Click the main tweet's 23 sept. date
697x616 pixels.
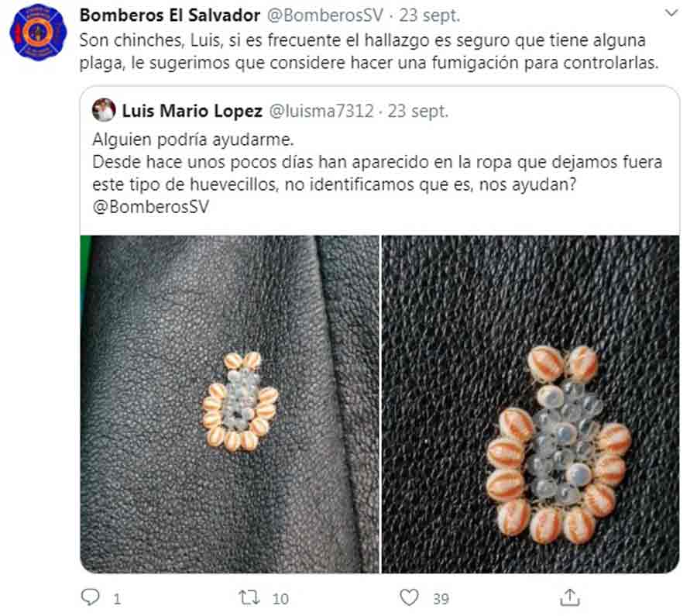coord(429,15)
